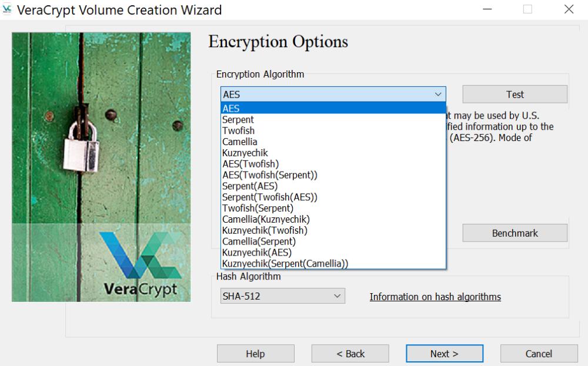This screenshot has width=588, height=366.
Task: Select Camellia from the list
Action: click(333, 142)
